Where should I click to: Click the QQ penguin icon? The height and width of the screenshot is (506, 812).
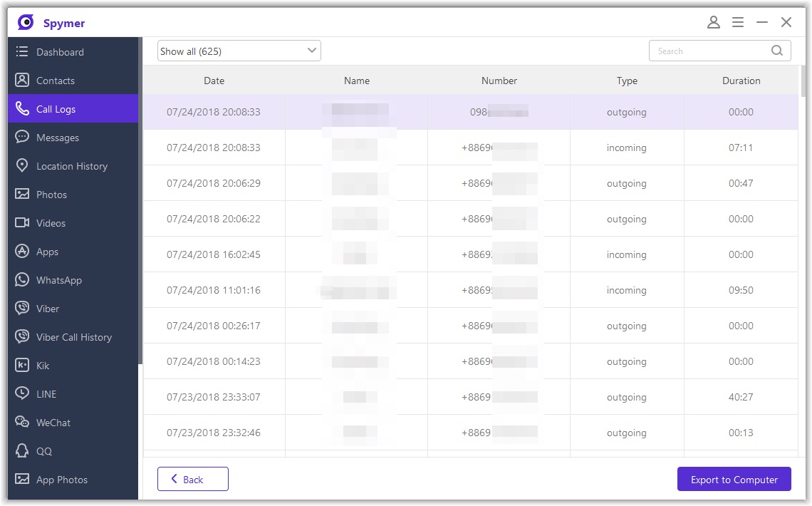tap(22, 450)
